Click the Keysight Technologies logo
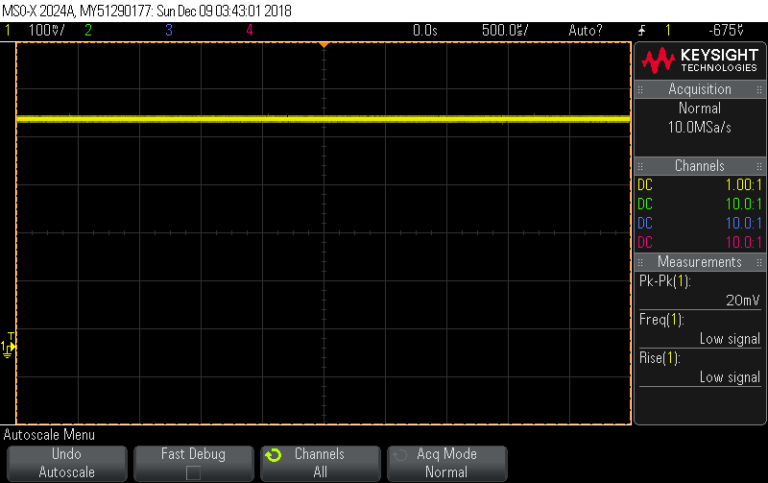The width and height of the screenshot is (768, 483). [x=700, y=61]
